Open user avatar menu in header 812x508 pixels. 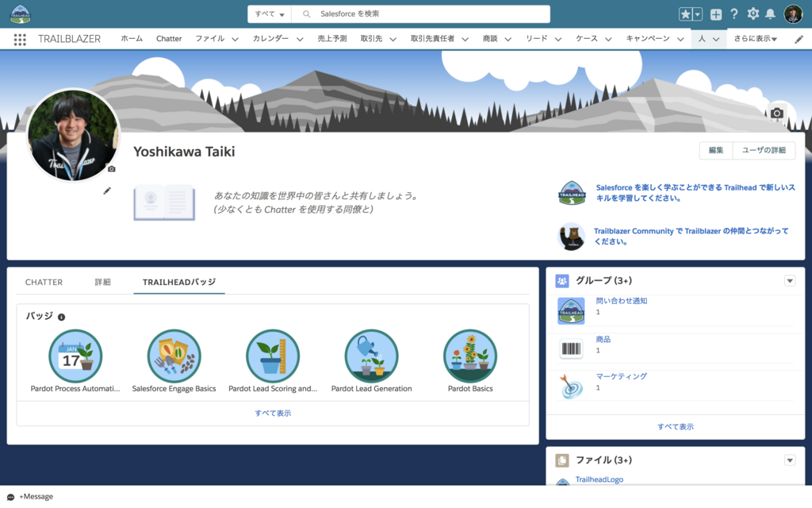point(793,14)
